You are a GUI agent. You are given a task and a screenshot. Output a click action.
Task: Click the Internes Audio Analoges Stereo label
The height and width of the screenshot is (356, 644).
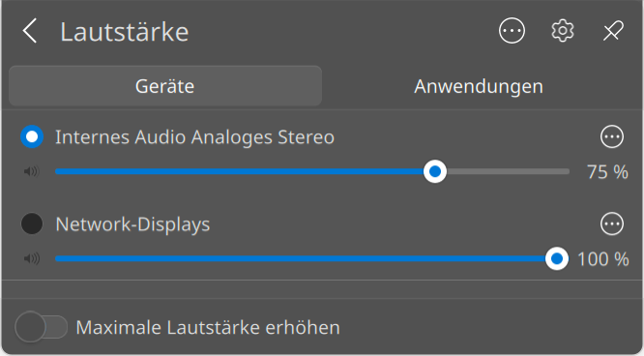tap(194, 137)
